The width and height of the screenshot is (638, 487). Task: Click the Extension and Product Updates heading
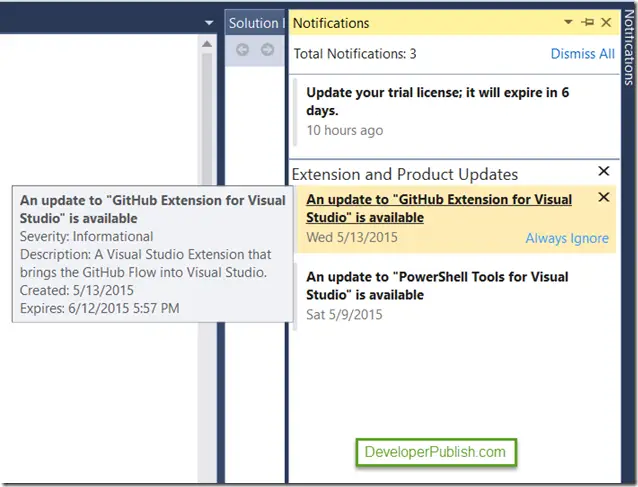click(x=404, y=175)
